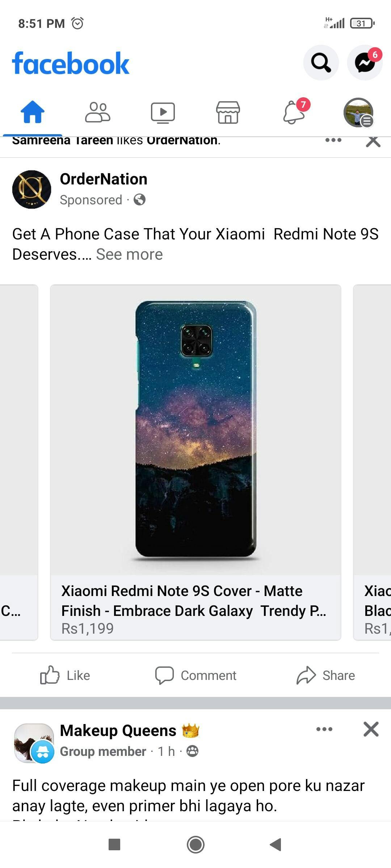Open the Watch video tab
Image resolution: width=391 pixels, height=868 pixels.
(x=163, y=113)
